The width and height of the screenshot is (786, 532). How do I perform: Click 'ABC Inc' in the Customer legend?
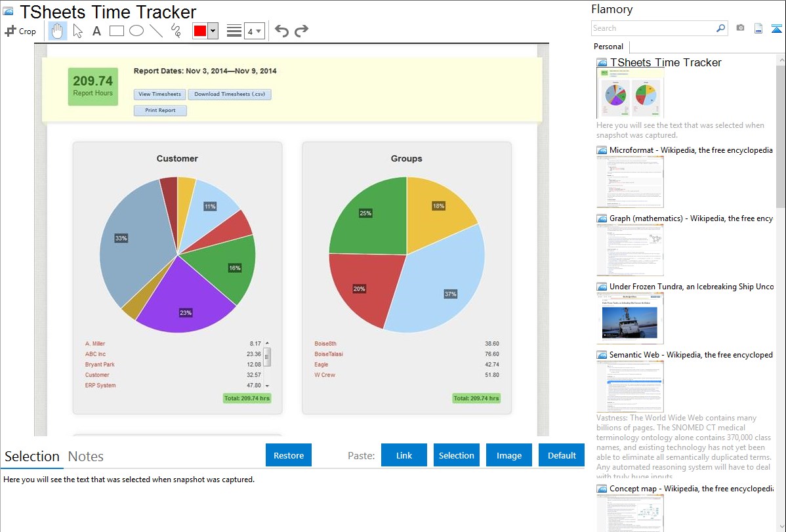95,354
